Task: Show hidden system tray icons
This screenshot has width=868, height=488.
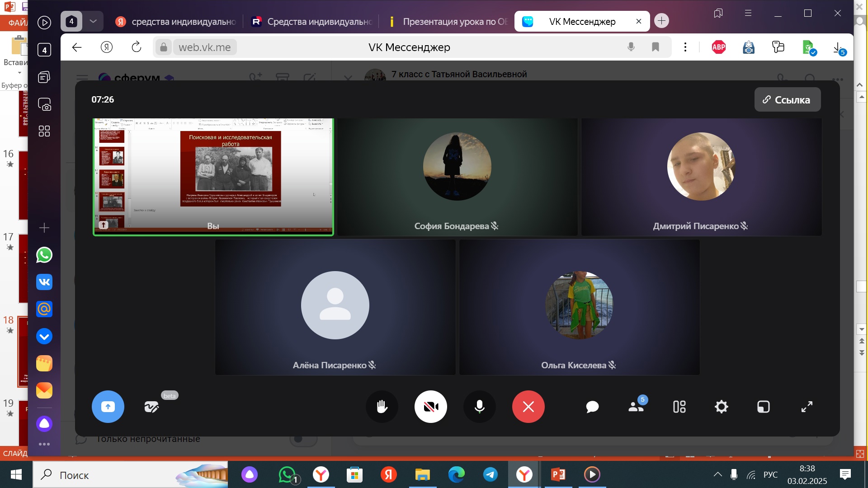Action: (x=717, y=474)
